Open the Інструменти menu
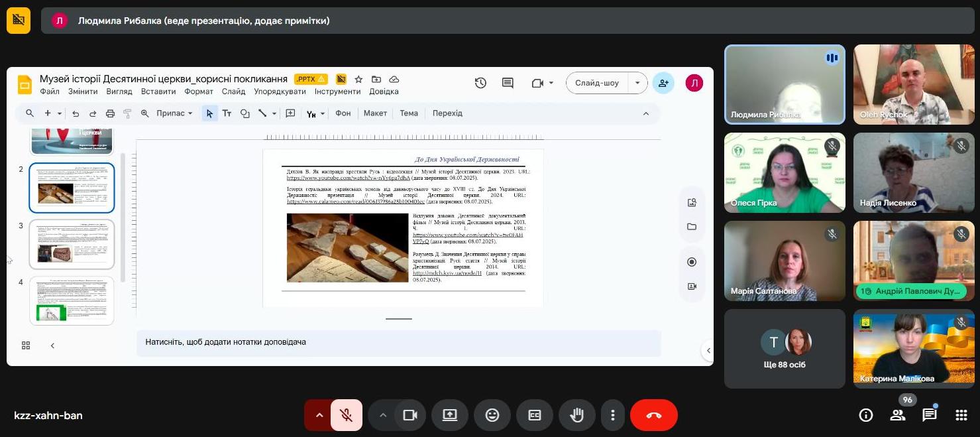This screenshot has width=980, height=437. [x=338, y=92]
